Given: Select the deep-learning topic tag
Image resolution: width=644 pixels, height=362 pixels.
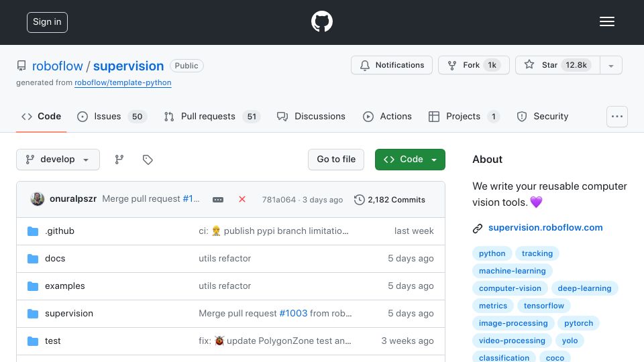Looking at the screenshot, I should 584,288.
